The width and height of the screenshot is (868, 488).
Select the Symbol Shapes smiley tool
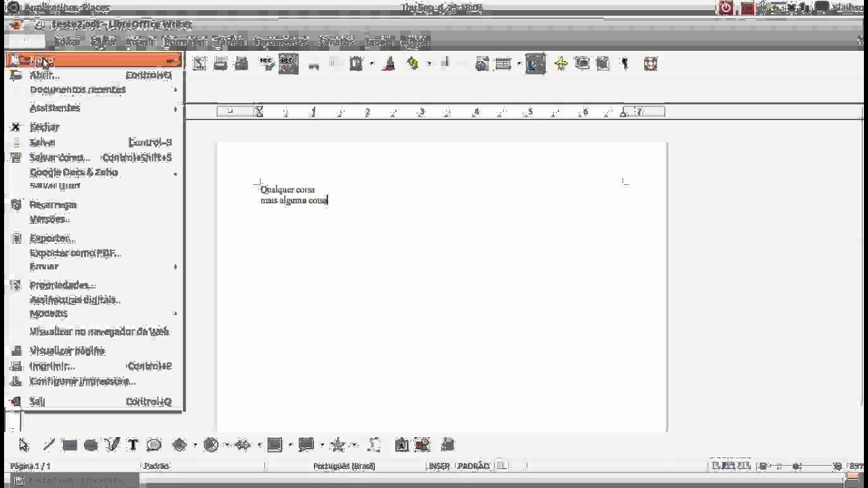(x=211, y=445)
